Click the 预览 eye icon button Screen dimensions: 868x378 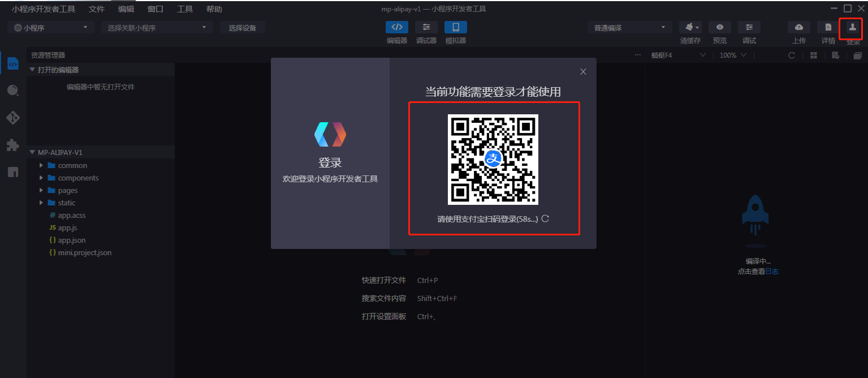720,27
